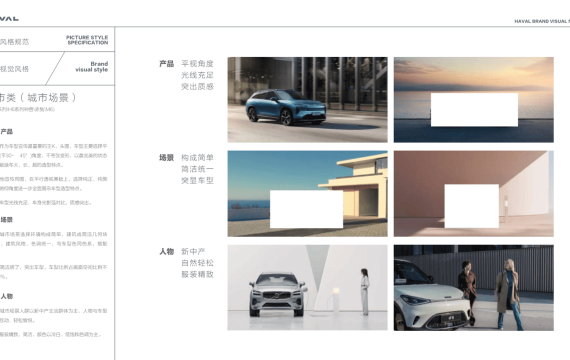570x360 pixels.
Task: Click the 场景 label beside the images
Action: click(x=166, y=157)
